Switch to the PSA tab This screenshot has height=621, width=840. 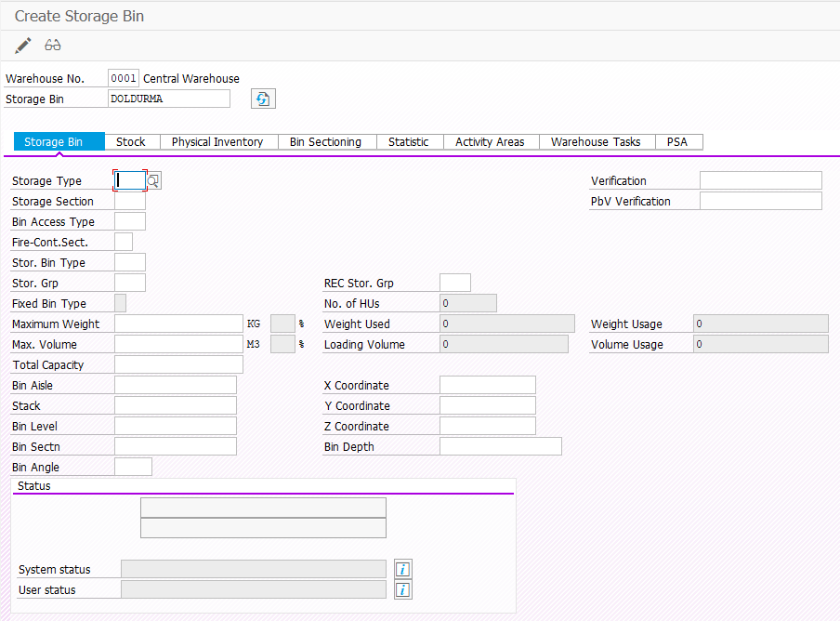pyautogui.click(x=677, y=142)
